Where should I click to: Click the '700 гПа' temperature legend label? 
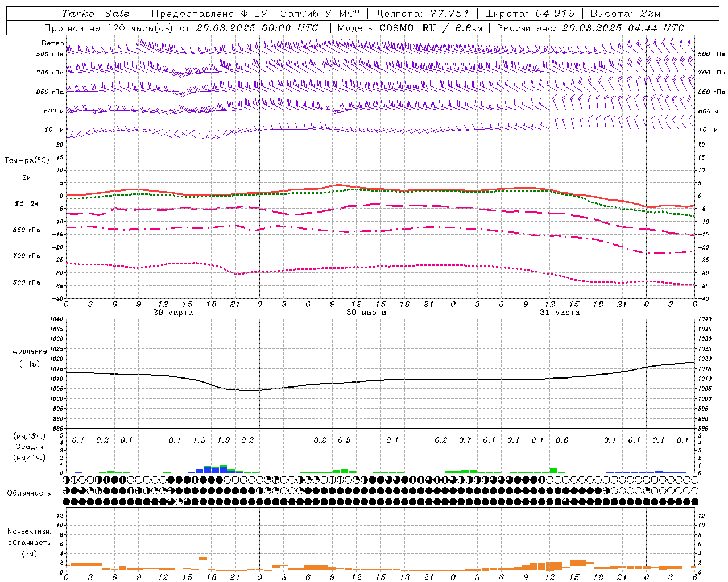coord(26,256)
